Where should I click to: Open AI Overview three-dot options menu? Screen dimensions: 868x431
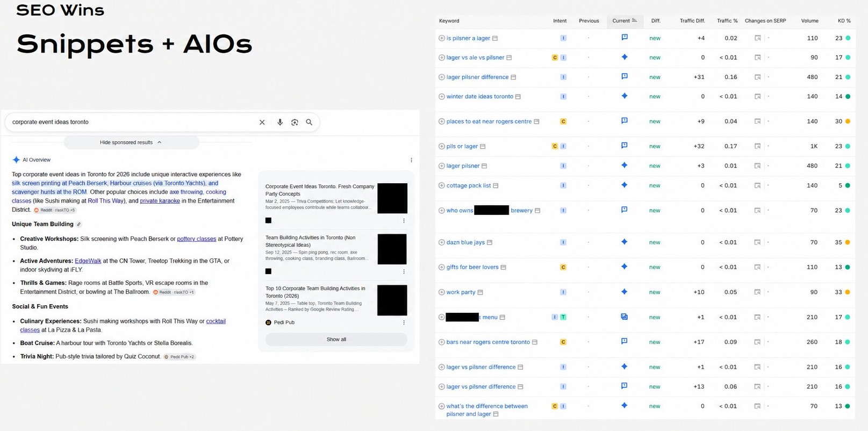click(411, 160)
